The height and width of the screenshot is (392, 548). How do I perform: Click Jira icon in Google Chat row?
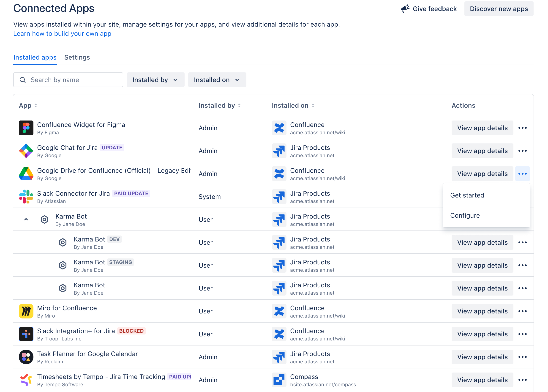(x=279, y=151)
